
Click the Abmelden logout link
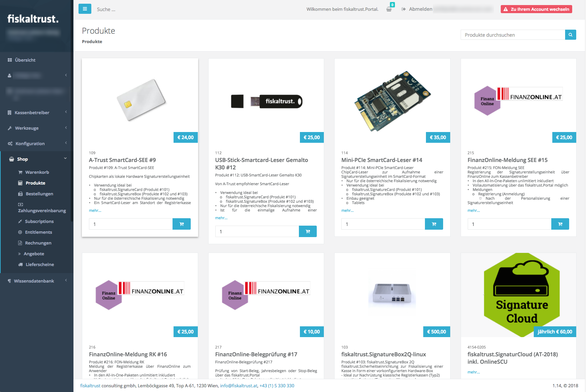pos(417,9)
